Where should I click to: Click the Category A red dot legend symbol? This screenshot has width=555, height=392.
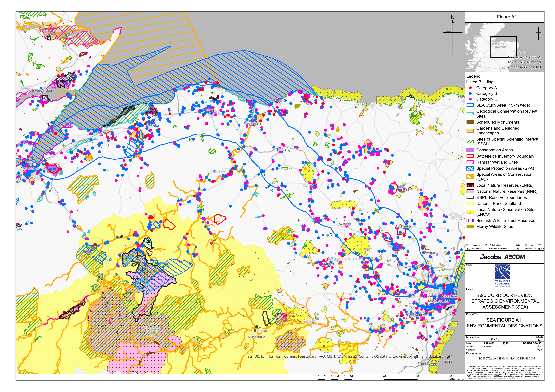470,88
